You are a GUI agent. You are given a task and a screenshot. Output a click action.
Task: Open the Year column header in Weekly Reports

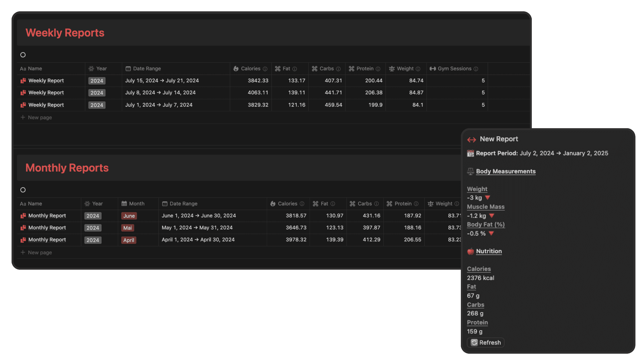coord(101,69)
